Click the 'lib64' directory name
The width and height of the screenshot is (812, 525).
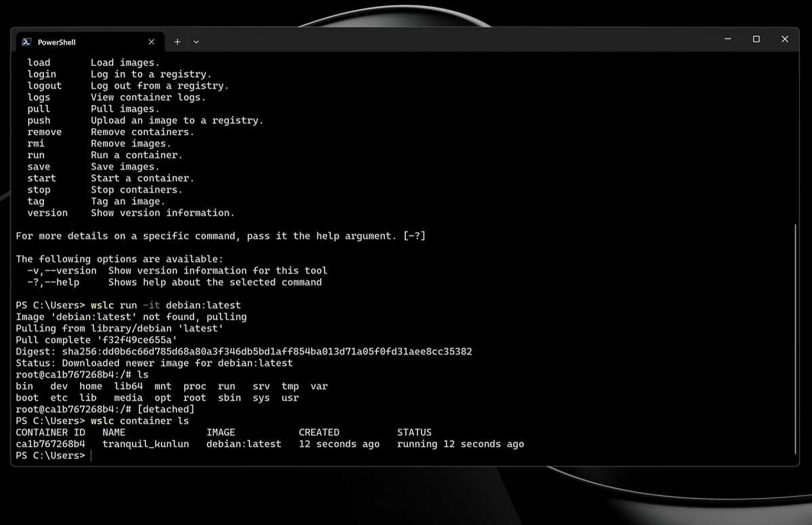128,386
